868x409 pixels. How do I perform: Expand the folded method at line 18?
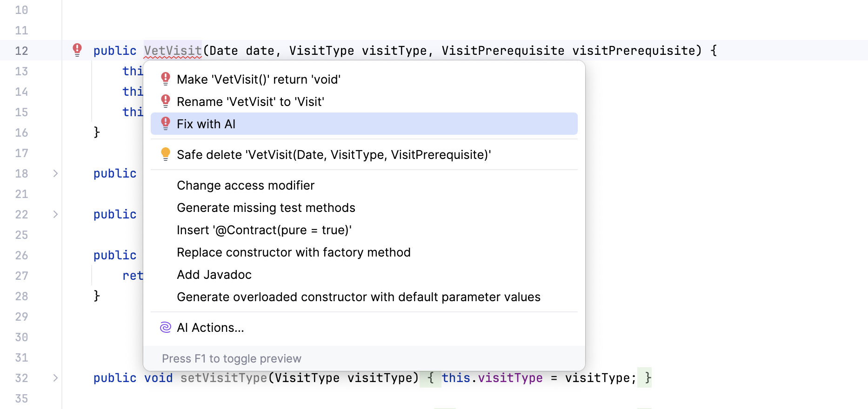tap(55, 173)
